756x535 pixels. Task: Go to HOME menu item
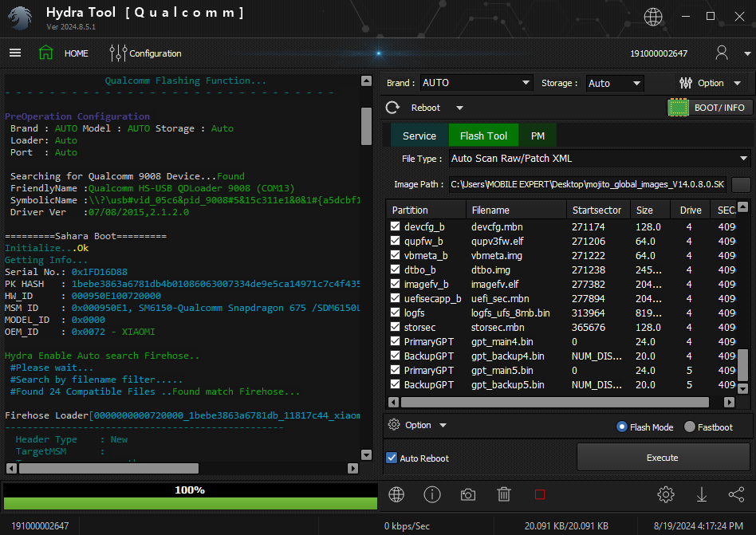[x=77, y=53]
